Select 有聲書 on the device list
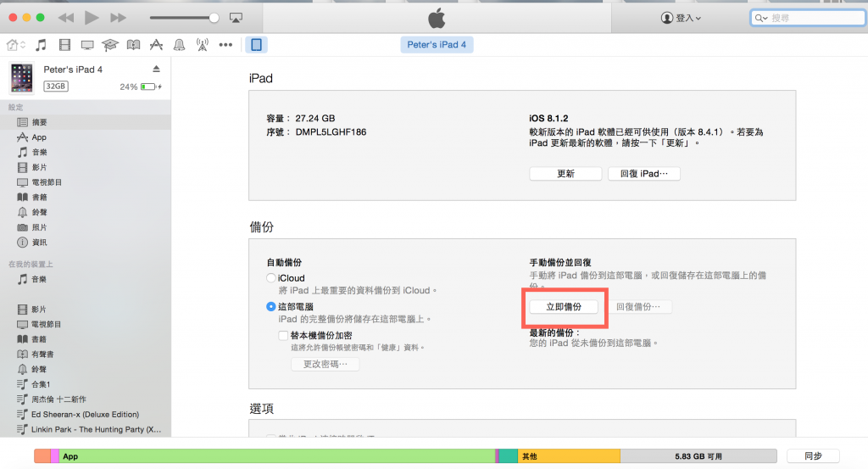 click(86, 354)
